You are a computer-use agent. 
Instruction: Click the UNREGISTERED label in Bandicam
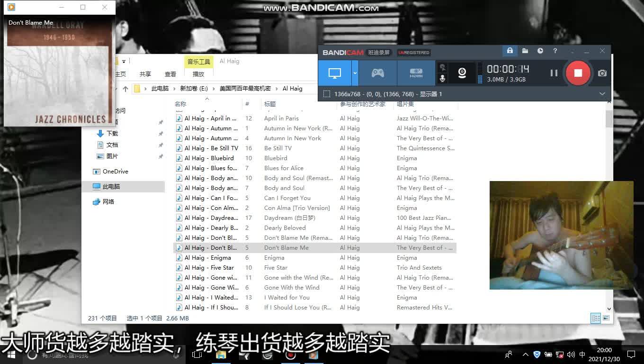pos(413,53)
